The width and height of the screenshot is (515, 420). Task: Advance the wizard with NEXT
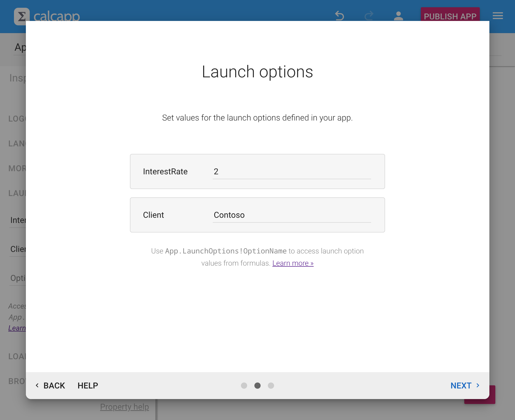pyautogui.click(x=461, y=385)
